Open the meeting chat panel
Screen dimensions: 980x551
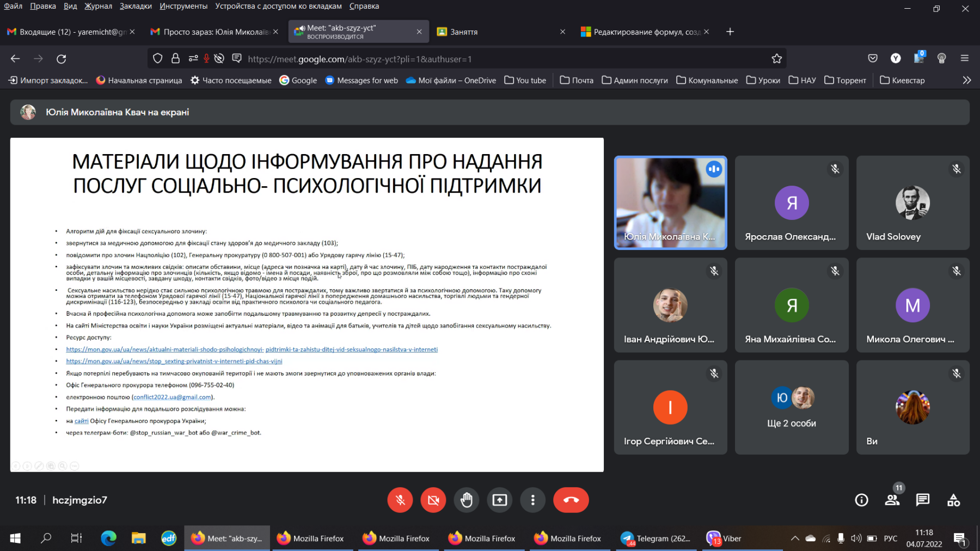click(x=922, y=500)
